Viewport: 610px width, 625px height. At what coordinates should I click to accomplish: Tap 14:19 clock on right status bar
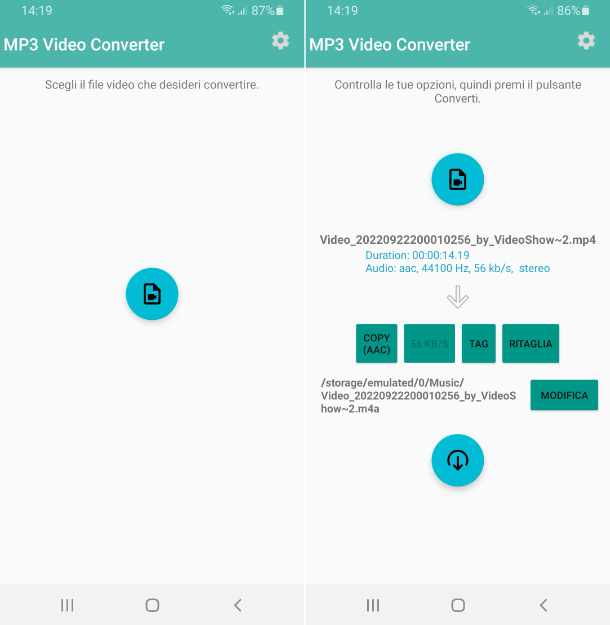342,11
